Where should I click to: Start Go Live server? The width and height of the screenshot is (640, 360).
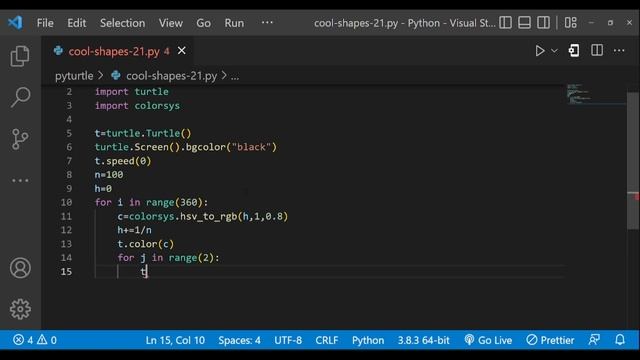click(488, 340)
